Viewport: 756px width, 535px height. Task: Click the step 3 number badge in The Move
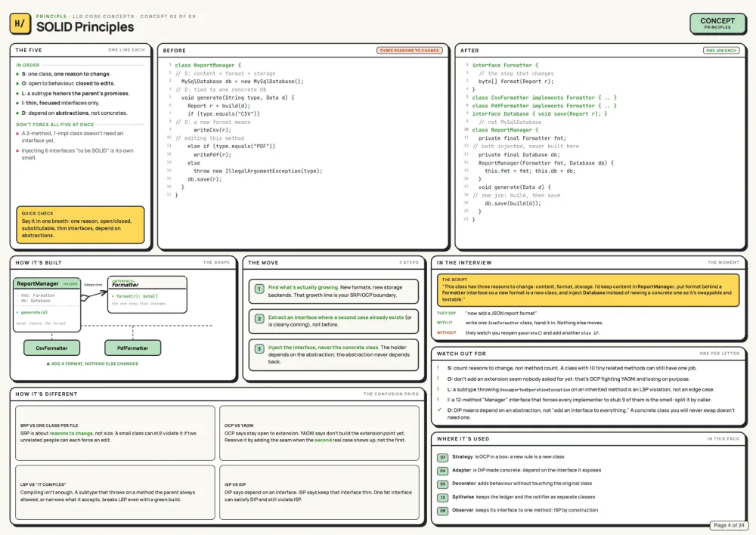pyautogui.click(x=259, y=348)
